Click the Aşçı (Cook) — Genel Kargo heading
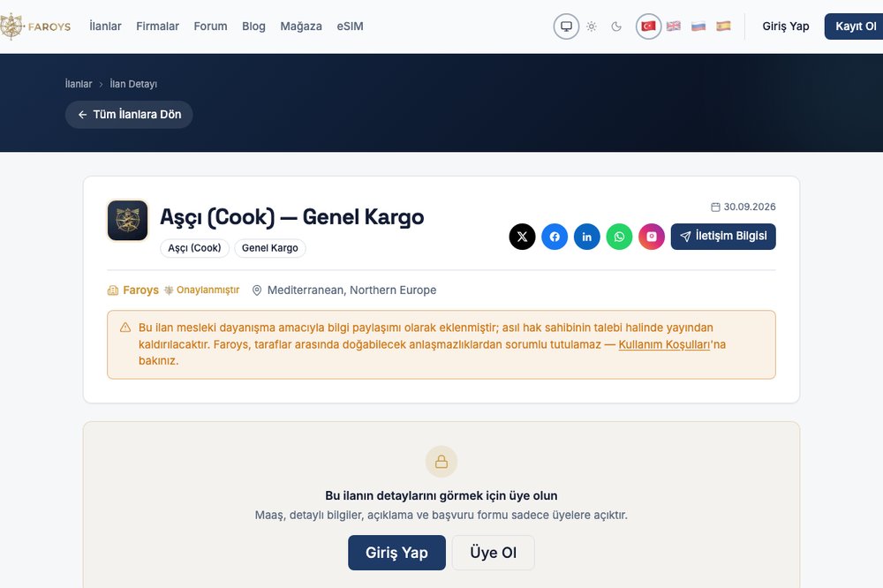Image resolution: width=883 pixels, height=588 pixels. coord(291,217)
